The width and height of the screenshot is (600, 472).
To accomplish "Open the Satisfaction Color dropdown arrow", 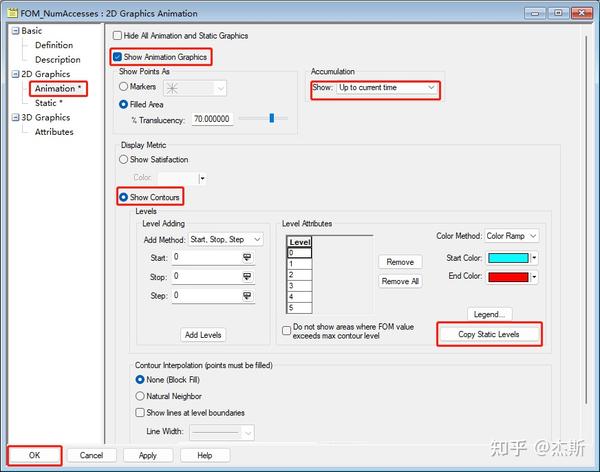I will [202, 178].
